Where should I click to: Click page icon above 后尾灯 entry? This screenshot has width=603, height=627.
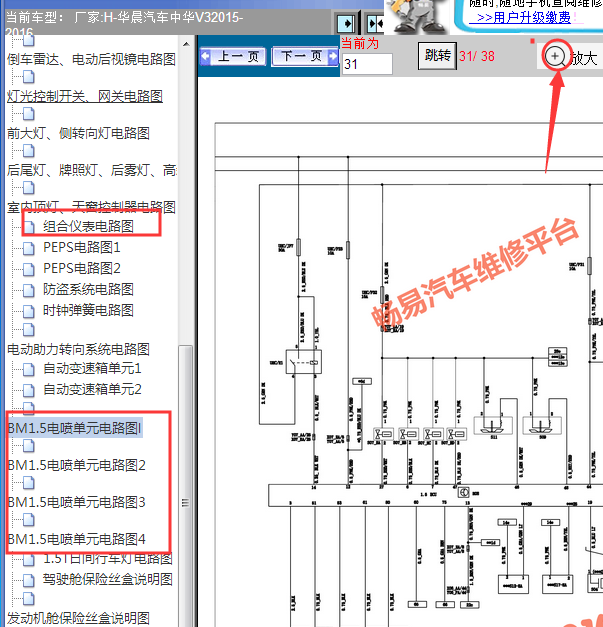tap(28, 151)
